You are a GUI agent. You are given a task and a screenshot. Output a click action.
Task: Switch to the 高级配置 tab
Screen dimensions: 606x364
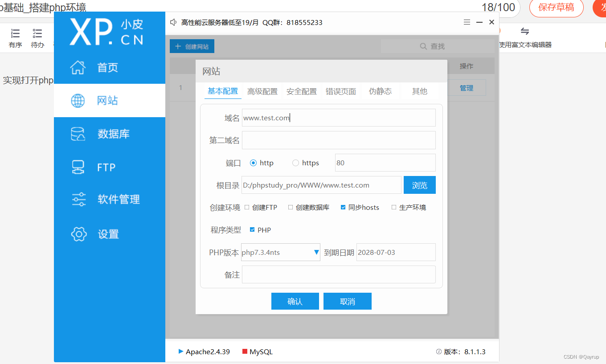(262, 91)
